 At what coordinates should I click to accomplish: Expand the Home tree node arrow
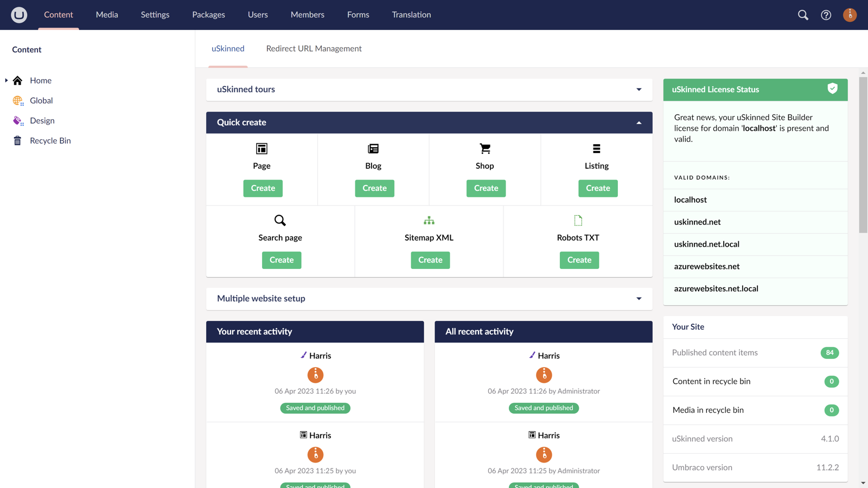(x=7, y=80)
